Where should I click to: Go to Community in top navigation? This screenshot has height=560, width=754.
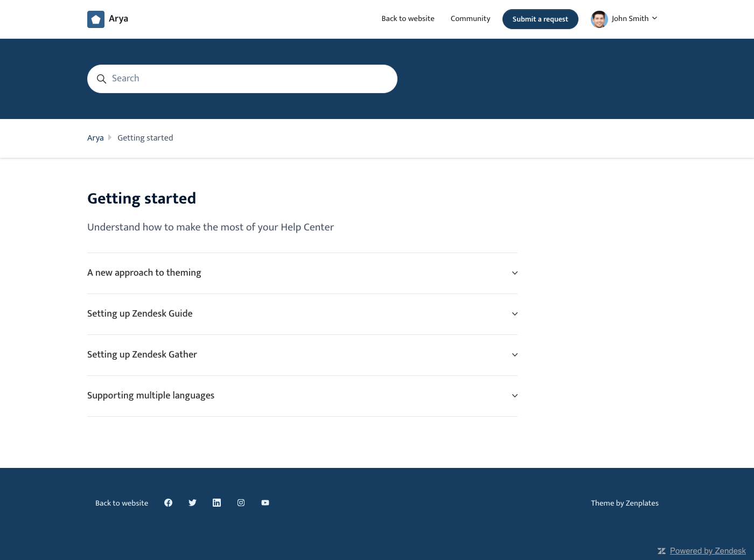pos(470,19)
